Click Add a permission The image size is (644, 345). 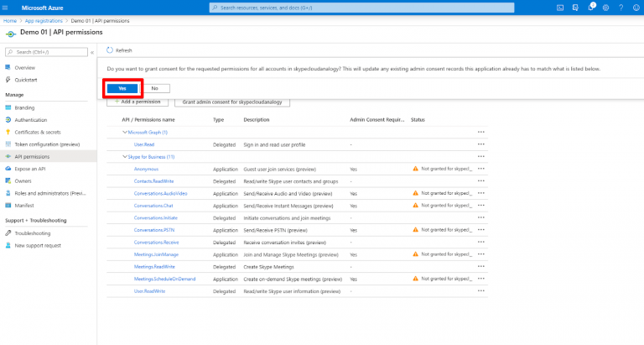tap(138, 102)
